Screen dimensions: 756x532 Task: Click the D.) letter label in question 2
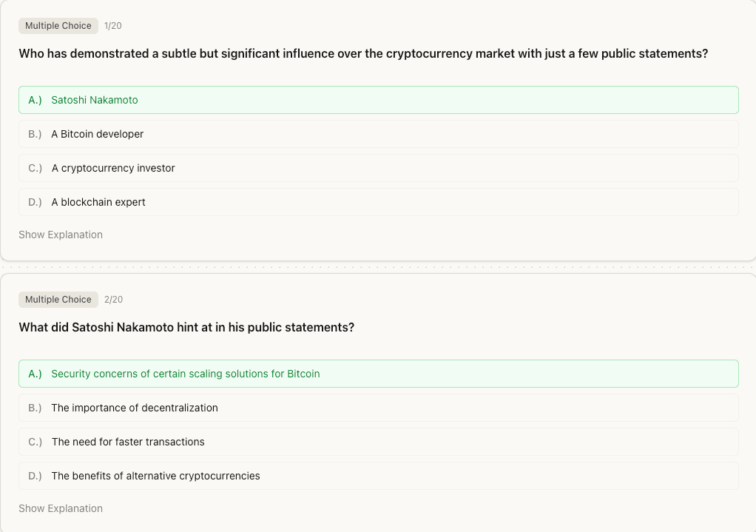(x=33, y=476)
